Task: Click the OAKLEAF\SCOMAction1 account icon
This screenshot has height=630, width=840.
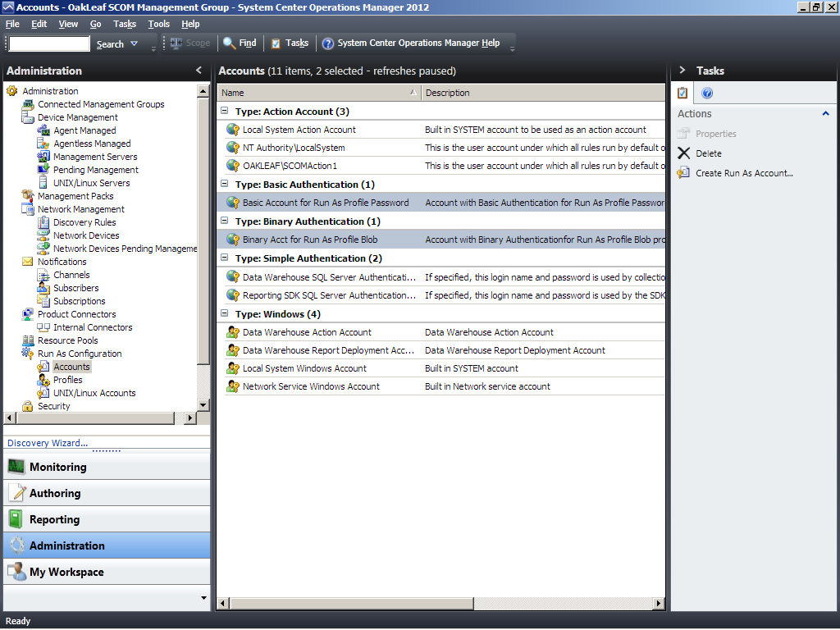Action: (233, 166)
